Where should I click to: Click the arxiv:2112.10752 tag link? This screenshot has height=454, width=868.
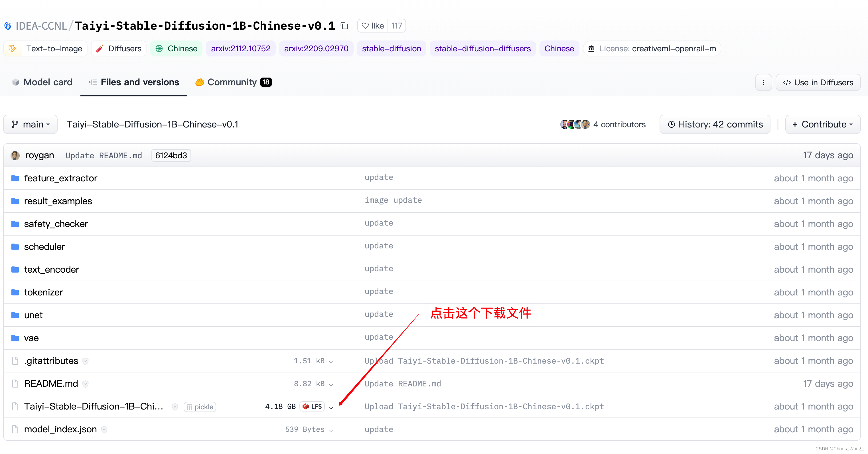(241, 48)
